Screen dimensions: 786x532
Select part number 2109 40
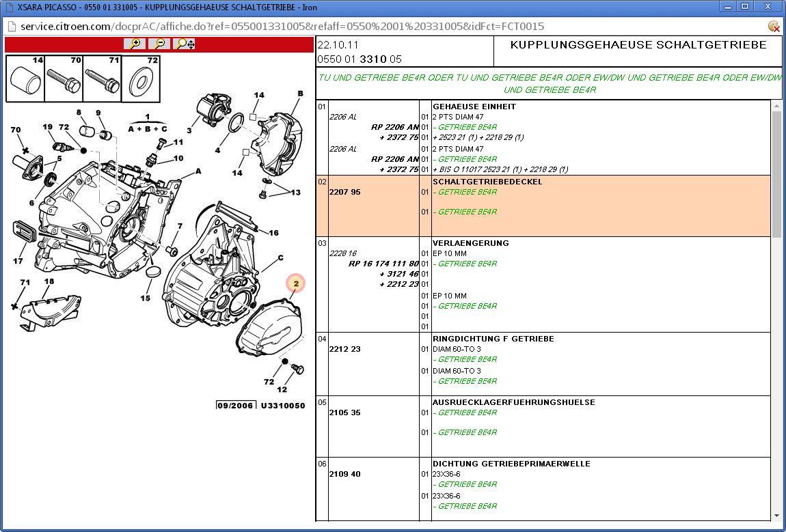[345, 474]
